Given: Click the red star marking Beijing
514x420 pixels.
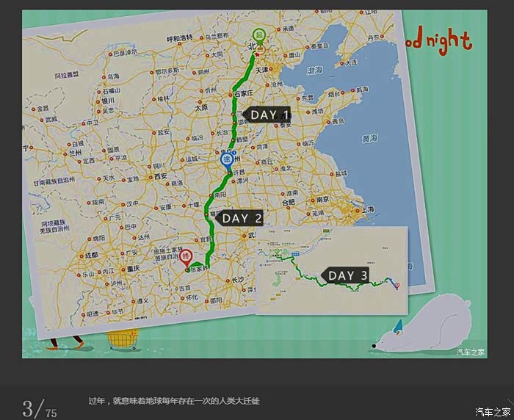Looking at the screenshot, I should (257, 54).
